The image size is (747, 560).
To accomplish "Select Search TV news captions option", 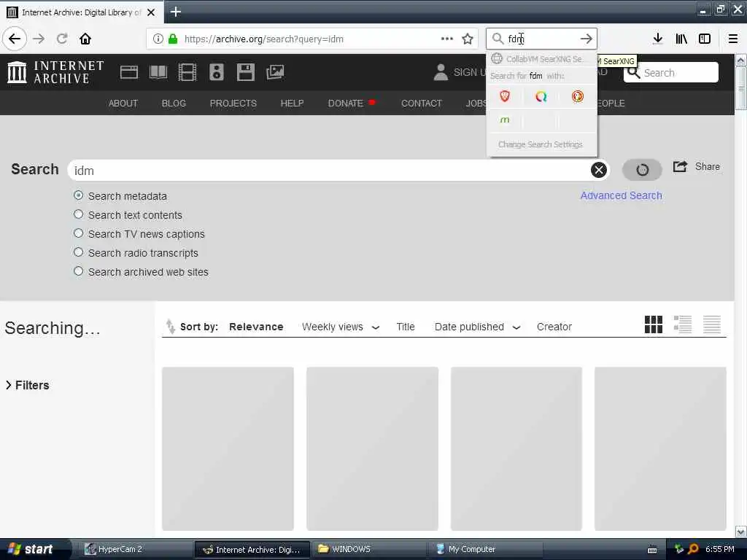I will click(x=79, y=233).
